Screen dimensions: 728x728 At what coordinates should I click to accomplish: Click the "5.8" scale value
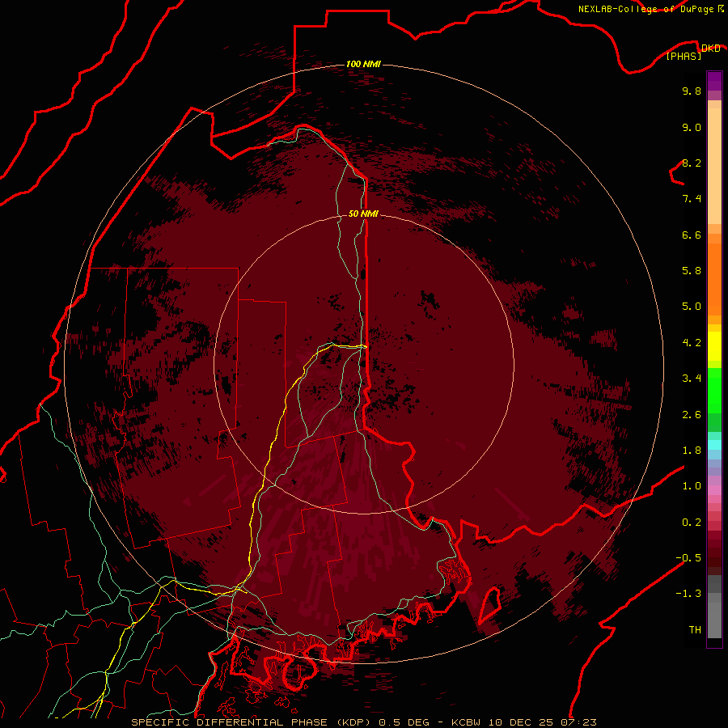[x=692, y=271]
